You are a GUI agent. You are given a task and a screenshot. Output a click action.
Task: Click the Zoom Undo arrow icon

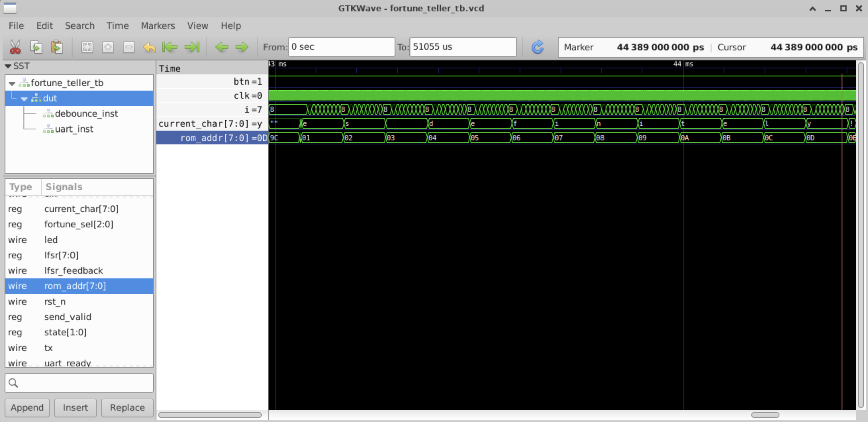point(149,47)
